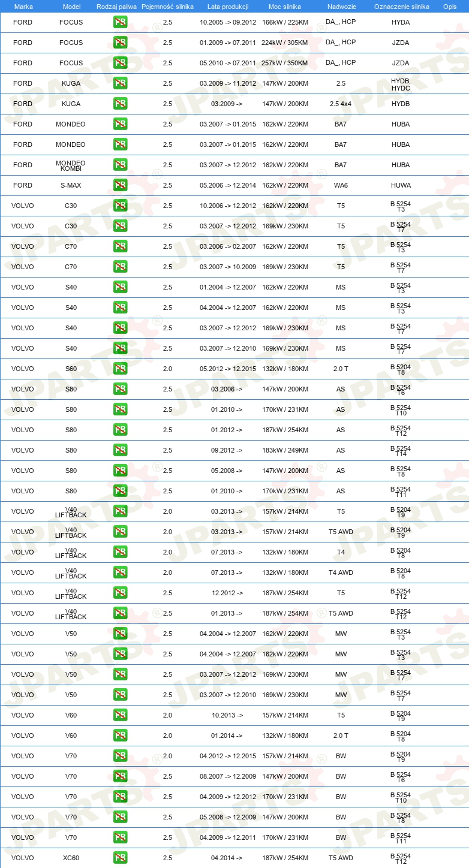This screenshot has width=469, height=868.
Task: Click the Pojemność silnika column header
Action: [167, 7]
